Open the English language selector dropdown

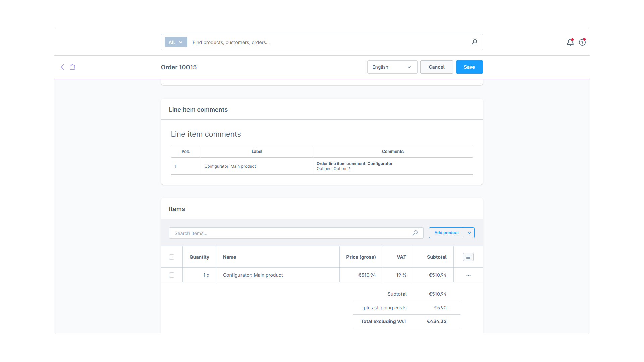390,67
